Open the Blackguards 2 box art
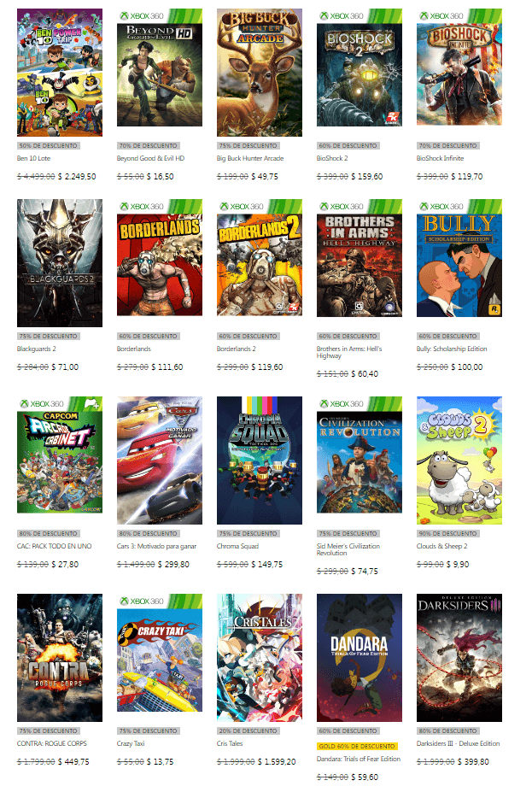 tap(60, 262)
